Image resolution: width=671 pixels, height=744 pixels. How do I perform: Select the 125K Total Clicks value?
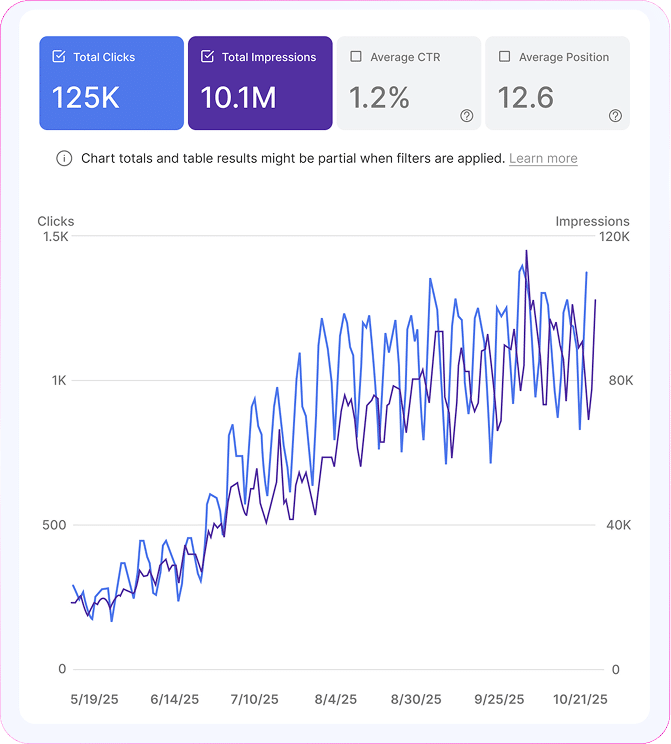87,97
